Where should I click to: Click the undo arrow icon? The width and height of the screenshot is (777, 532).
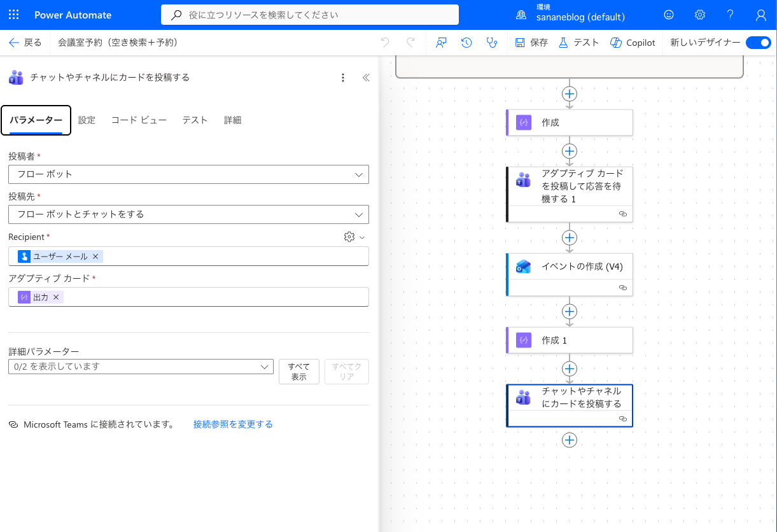pyautogui.click(x=385, y=43)
